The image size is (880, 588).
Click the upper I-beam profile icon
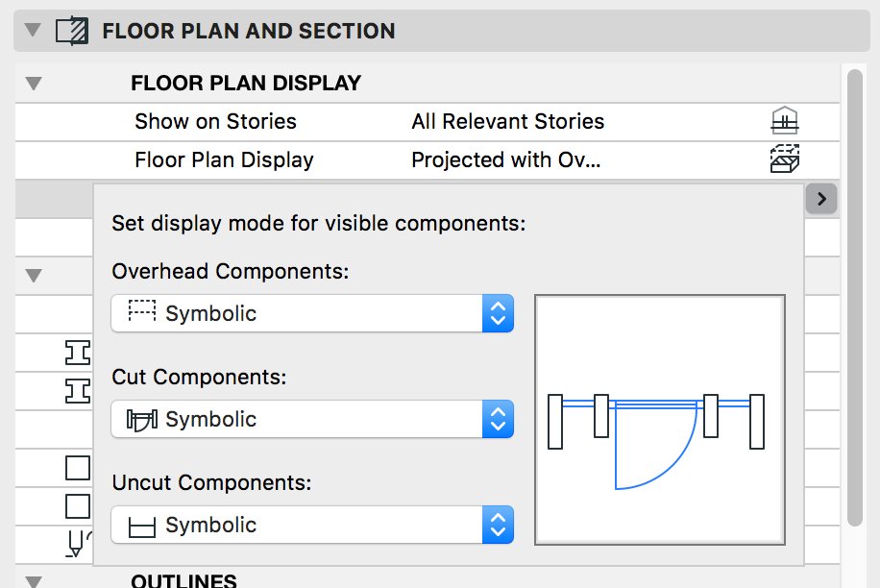[78, 353]
